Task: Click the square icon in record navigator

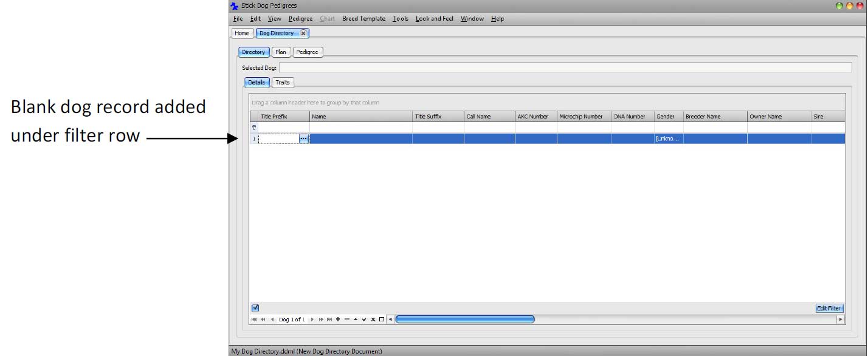Action: 382,320
